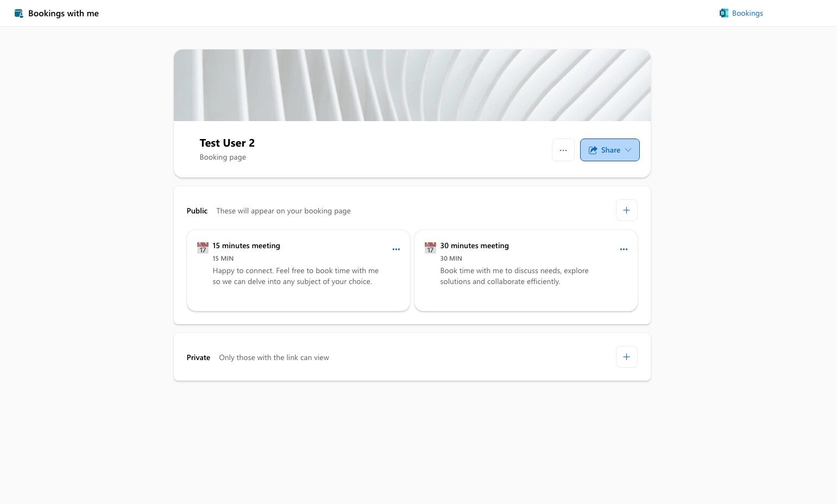Click the Bookings with me logo icon
This screenshot has height=504, width=837.
click(19, 14)
